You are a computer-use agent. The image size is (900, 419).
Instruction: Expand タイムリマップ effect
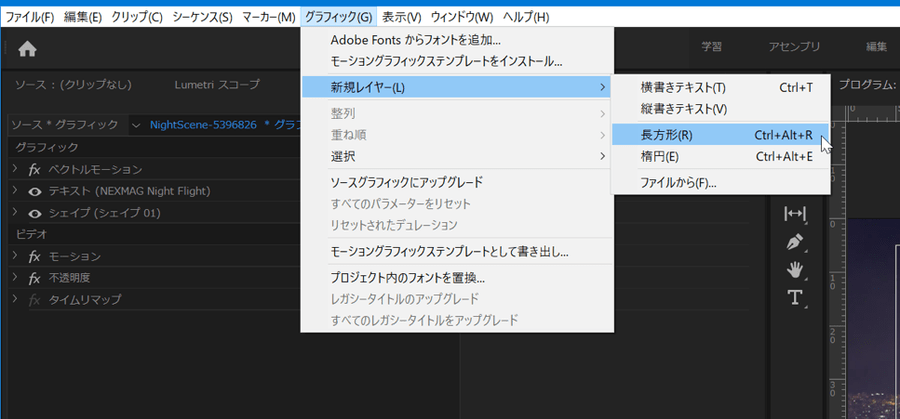14,300
